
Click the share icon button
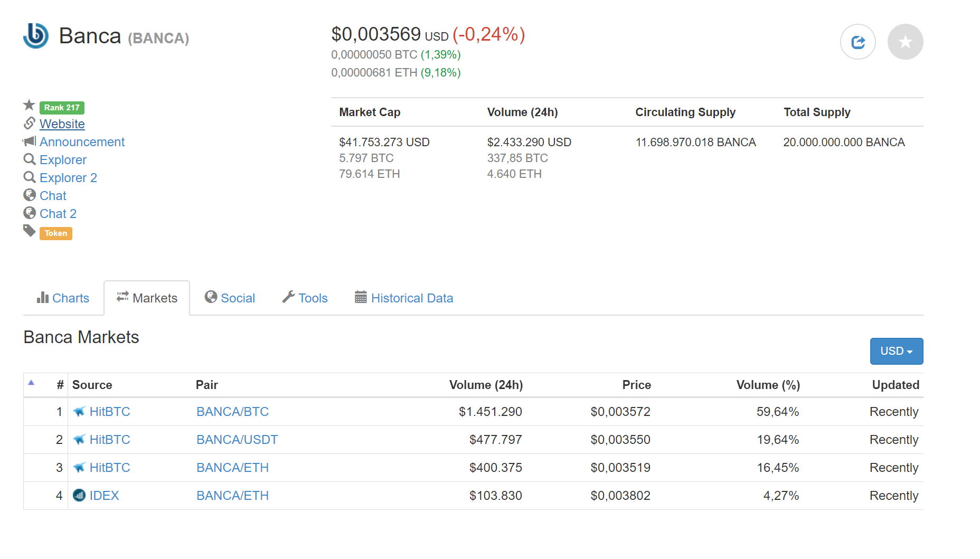click(x=858, y=42)
